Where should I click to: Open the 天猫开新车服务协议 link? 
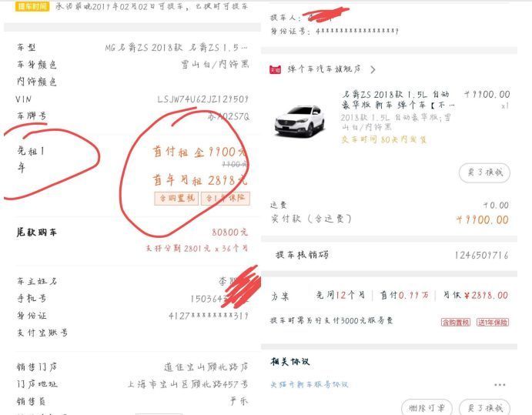click(309, 384)
